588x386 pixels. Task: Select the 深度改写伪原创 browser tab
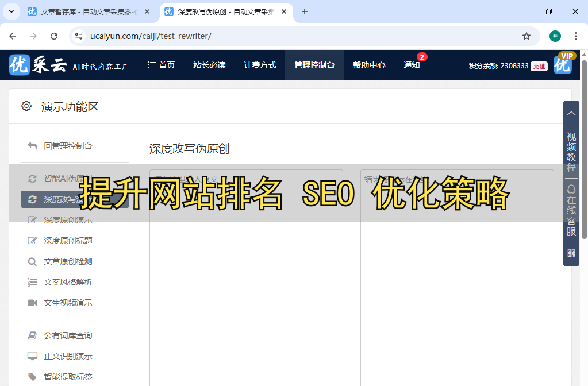click(226, 11)
